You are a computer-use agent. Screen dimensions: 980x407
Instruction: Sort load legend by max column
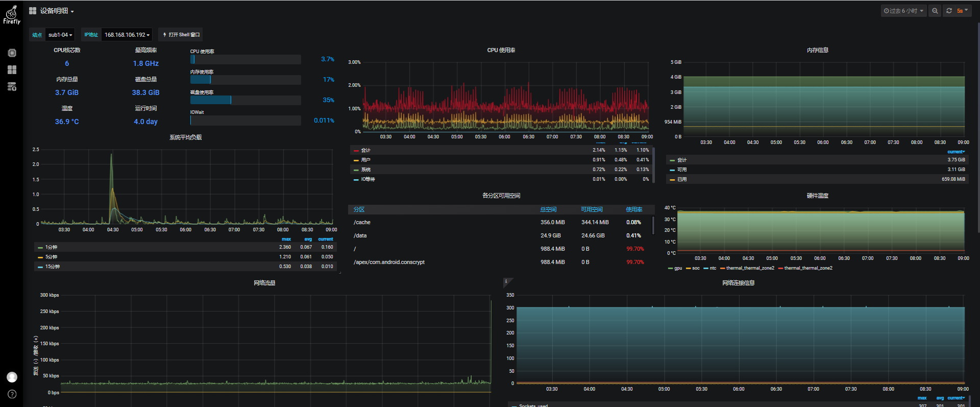(286, 239)
